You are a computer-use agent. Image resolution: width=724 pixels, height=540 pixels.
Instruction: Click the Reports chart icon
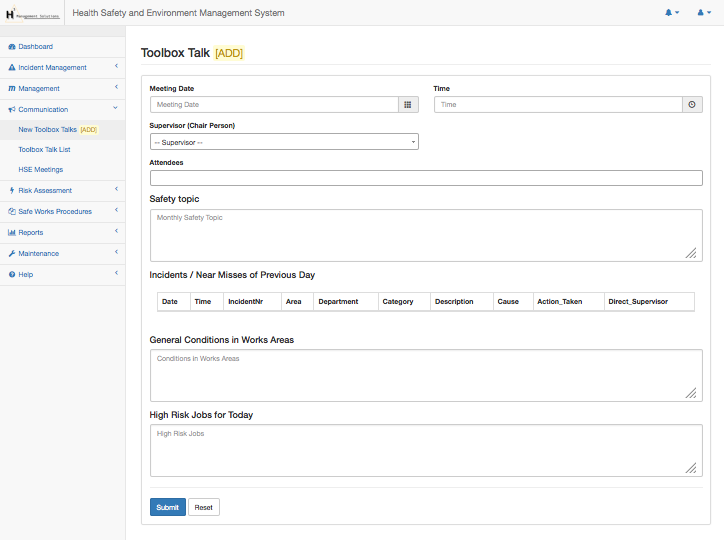12,233
